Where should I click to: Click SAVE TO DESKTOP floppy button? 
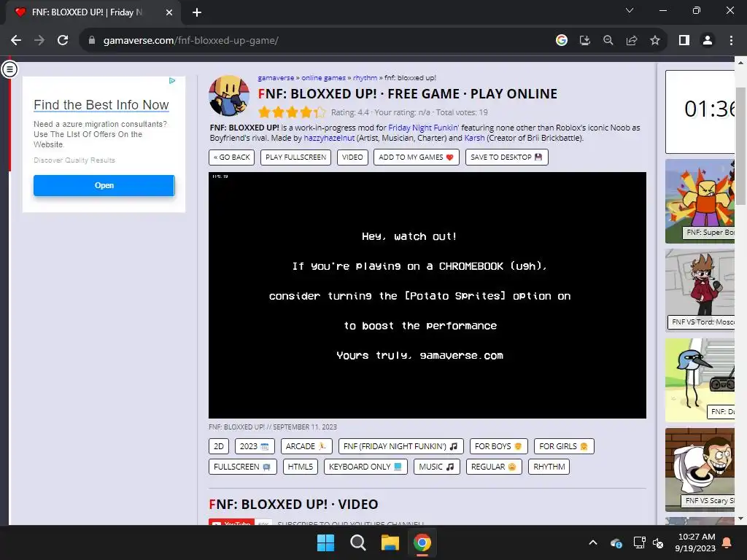coord(506,157)
